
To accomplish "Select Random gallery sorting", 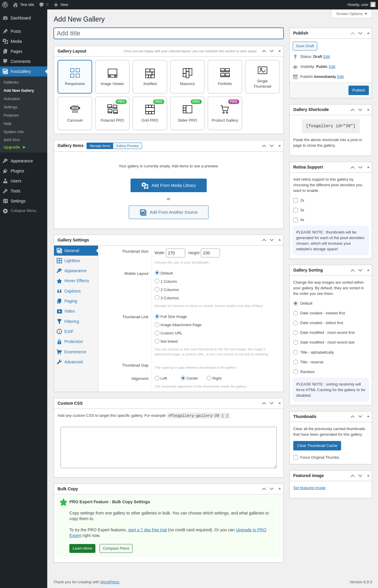I will pyautogui.click(x=296, y=372).
